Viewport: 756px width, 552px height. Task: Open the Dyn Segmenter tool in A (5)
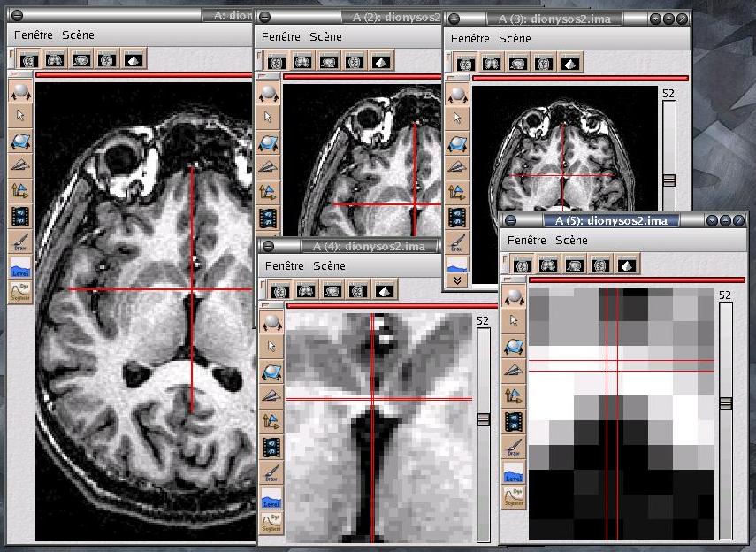(514, 496)
